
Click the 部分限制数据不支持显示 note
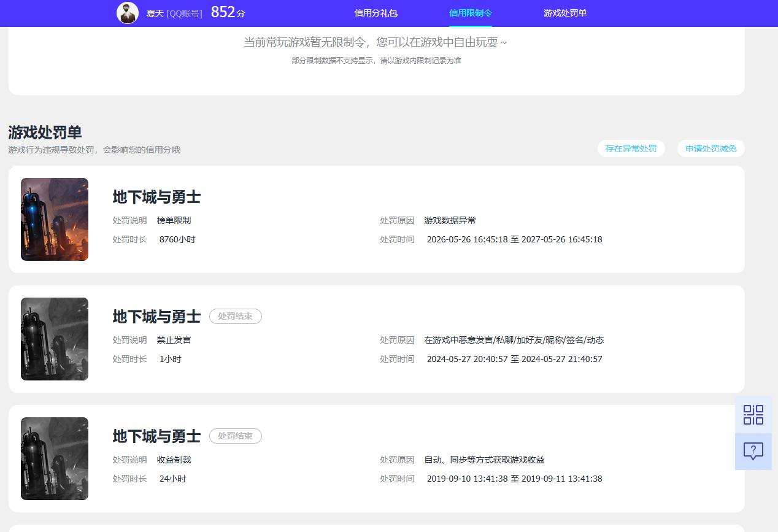[376, 61]
